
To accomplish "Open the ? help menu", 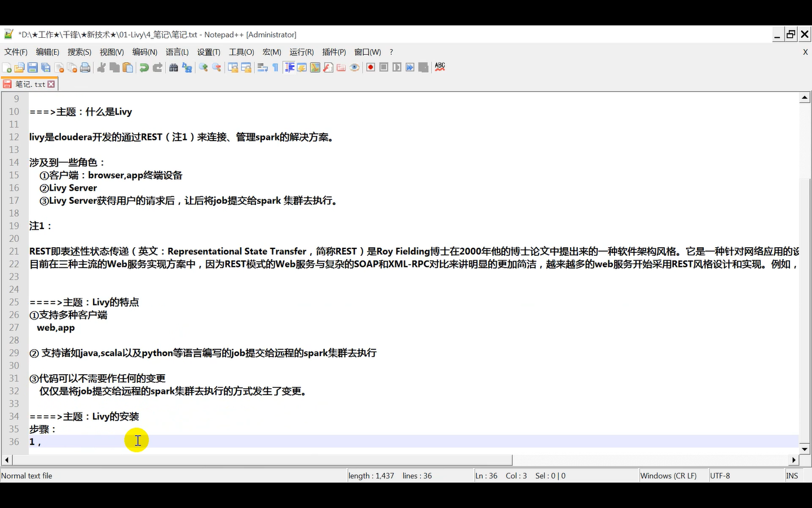I will coord(391,52).
